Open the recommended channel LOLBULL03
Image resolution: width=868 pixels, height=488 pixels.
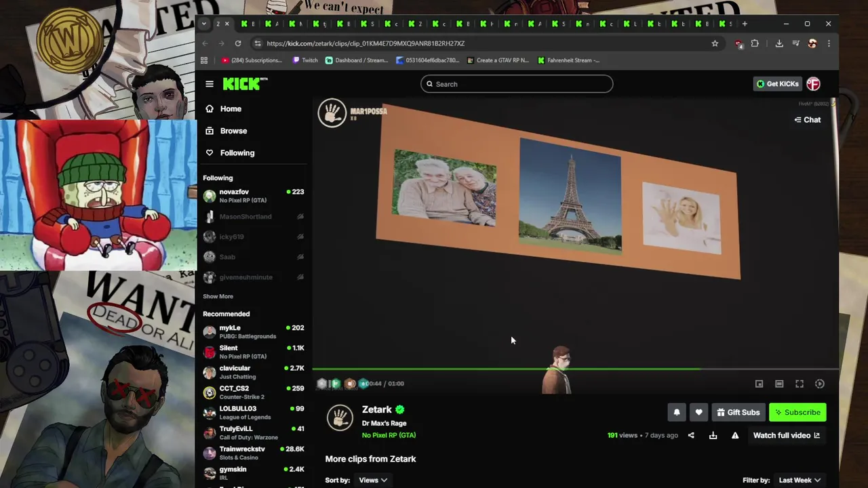pos(254,413)
